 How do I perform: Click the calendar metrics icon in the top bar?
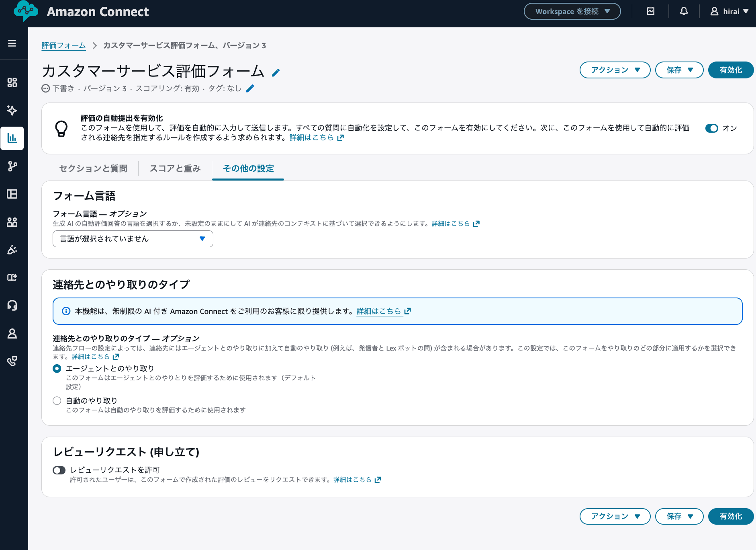[x=651, y=11]
